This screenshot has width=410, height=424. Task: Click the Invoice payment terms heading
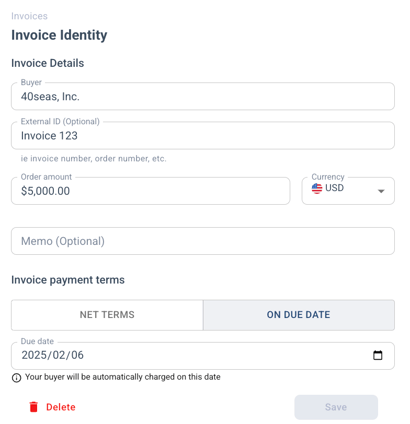68,280
